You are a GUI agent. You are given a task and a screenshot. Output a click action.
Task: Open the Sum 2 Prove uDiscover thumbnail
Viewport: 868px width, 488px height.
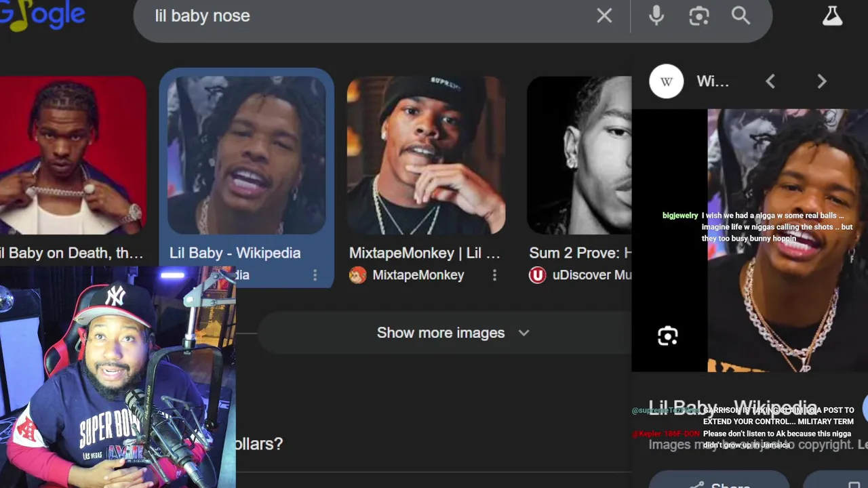(x=579, y=155)
